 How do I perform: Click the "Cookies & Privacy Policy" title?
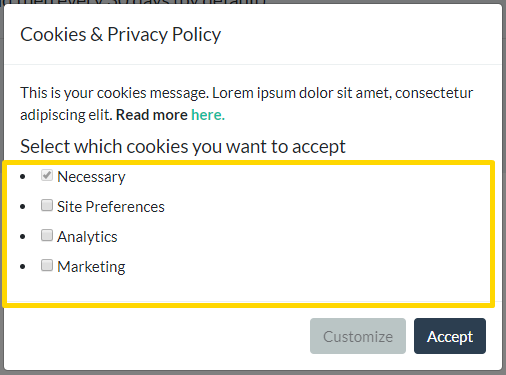(120, 35)
